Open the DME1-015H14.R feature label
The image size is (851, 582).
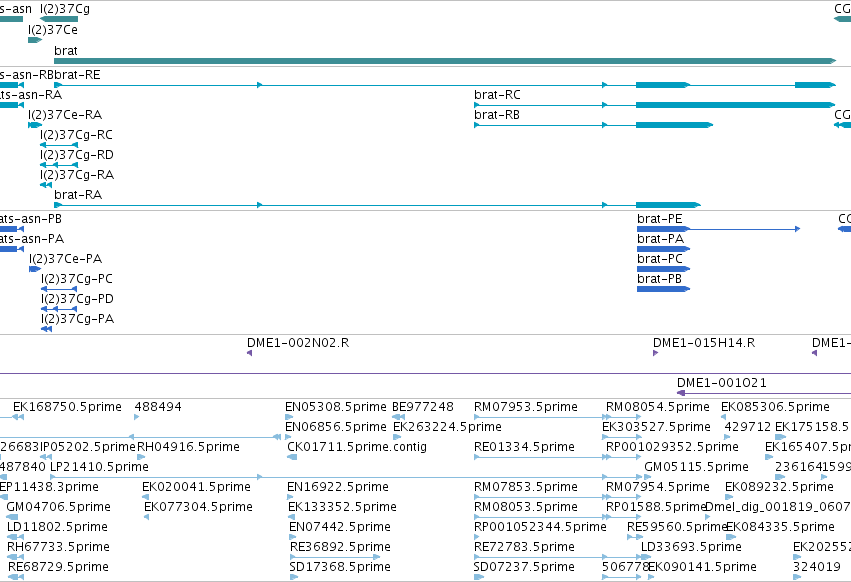click(x=704, y=343)
